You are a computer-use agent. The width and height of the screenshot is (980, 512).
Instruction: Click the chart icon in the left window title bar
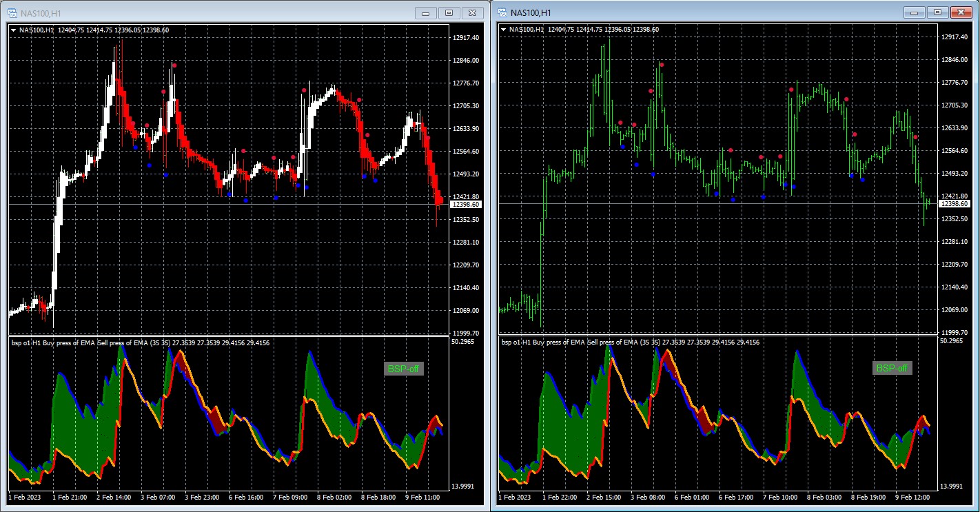click(x=12, y=12)
